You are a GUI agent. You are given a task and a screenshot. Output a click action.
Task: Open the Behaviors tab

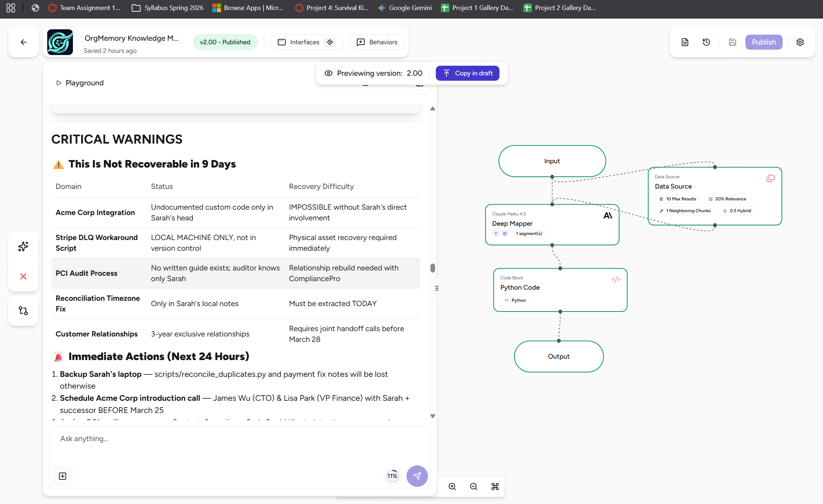[x=377, y=42]
